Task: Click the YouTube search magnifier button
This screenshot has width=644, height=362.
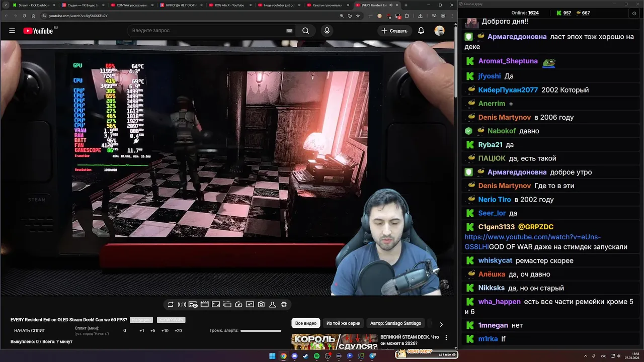Action: tap(305, 31)
